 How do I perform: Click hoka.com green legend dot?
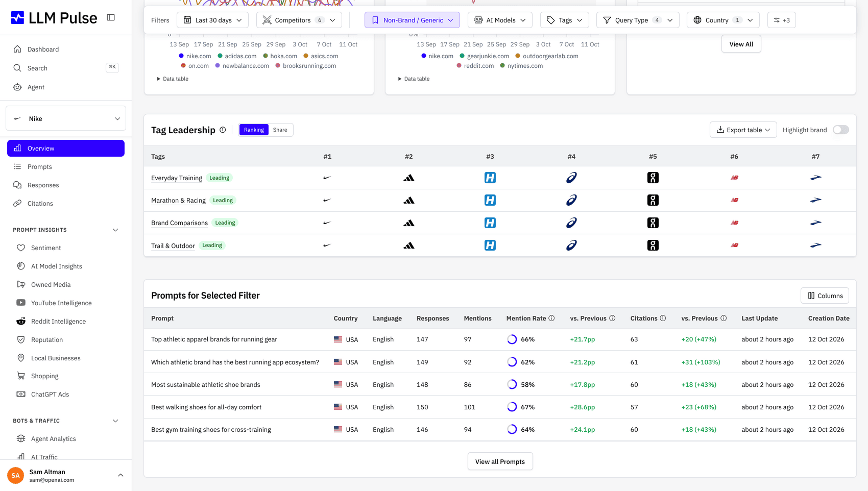point(266,56)
